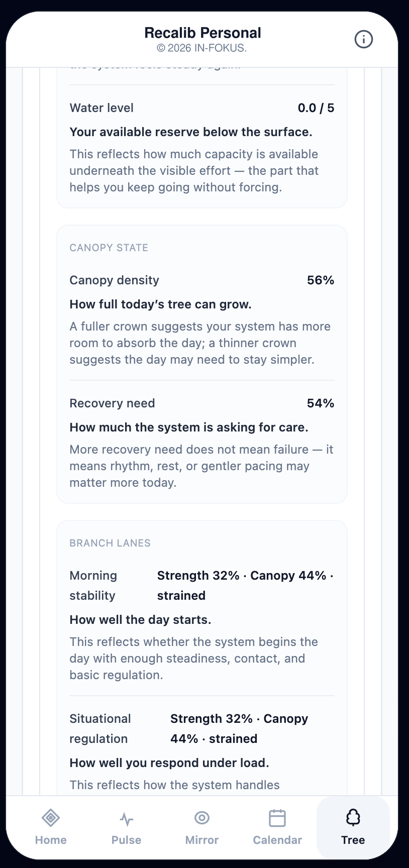The image size is (409, 868).
Task: Select the Recovery need 54% row
Action: pos(202,443)
